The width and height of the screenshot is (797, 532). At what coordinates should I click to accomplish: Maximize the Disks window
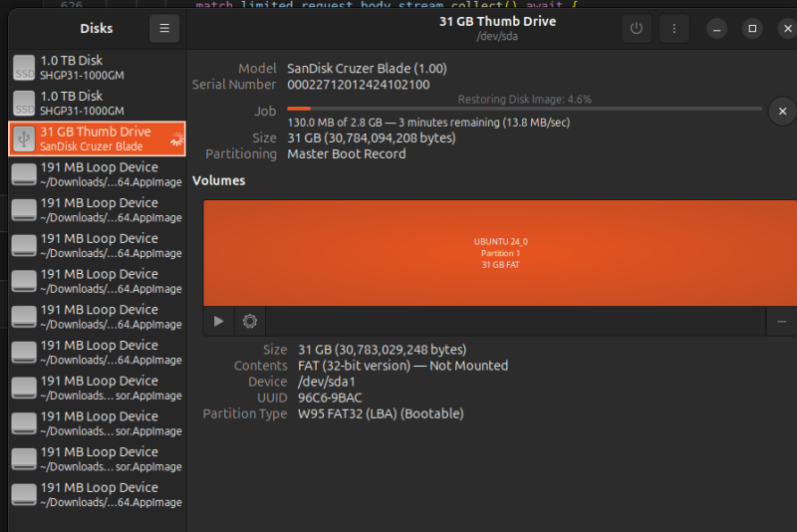pyautogui.click(x=752, y=29)
